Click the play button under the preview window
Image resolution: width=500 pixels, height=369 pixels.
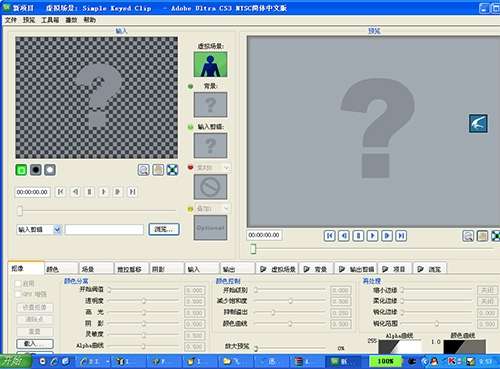click(372, 236)
